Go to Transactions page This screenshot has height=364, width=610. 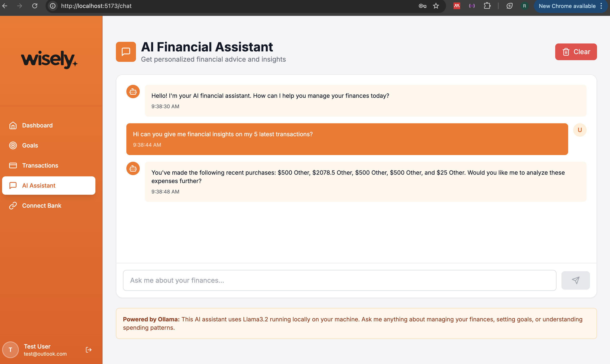(40, 165)
